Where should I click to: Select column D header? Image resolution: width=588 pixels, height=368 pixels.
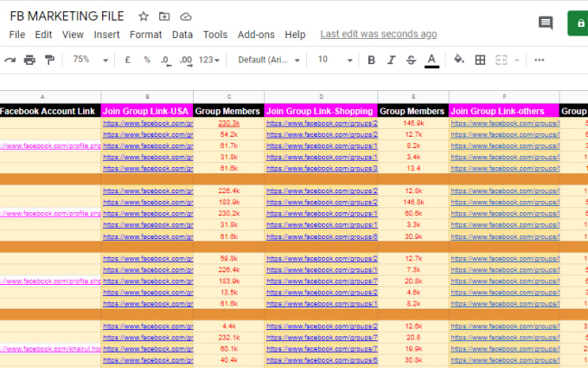[321, 97]
